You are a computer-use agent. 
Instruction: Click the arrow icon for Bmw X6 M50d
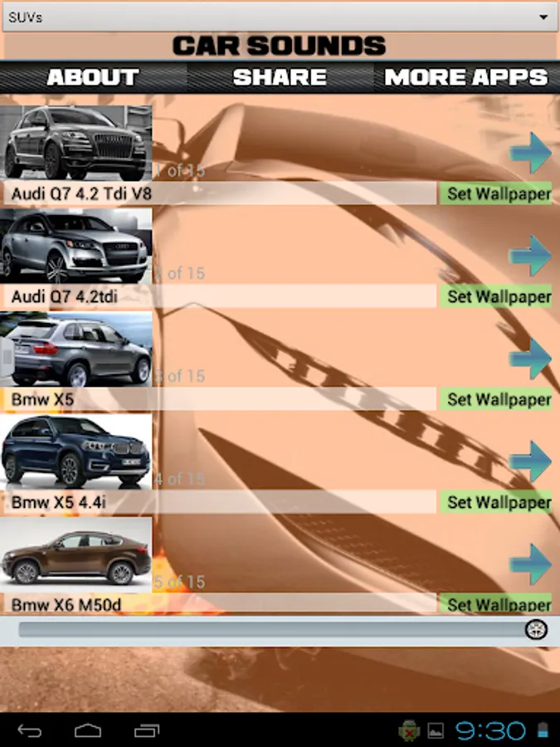click(x=530, y=564)
